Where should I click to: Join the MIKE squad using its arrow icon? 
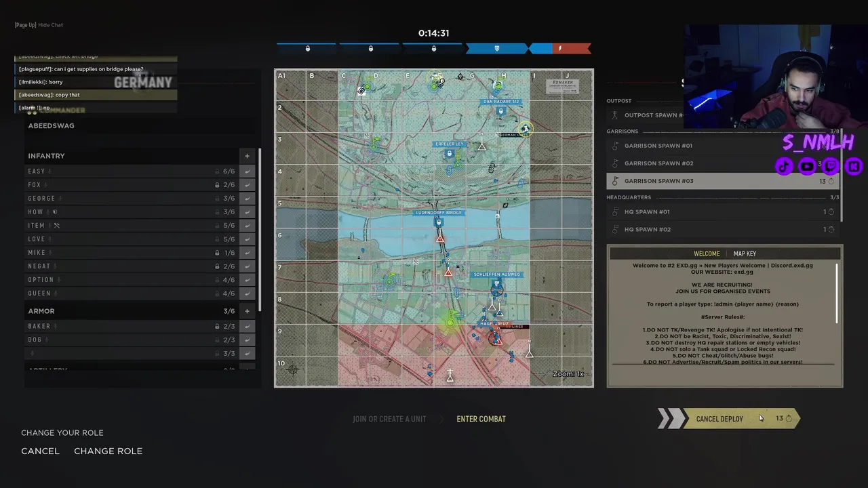coord(247,253)
